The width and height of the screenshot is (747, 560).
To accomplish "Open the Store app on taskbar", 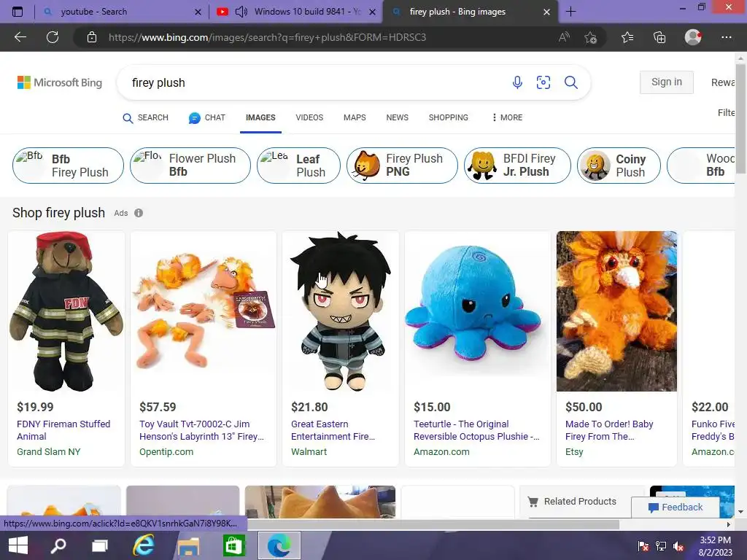I will click(x=233, y=545).
